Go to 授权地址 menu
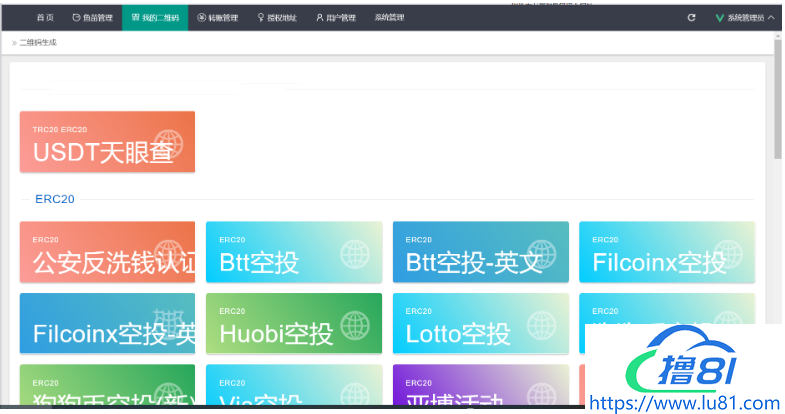Screen dimensions: 785x414 277,18
